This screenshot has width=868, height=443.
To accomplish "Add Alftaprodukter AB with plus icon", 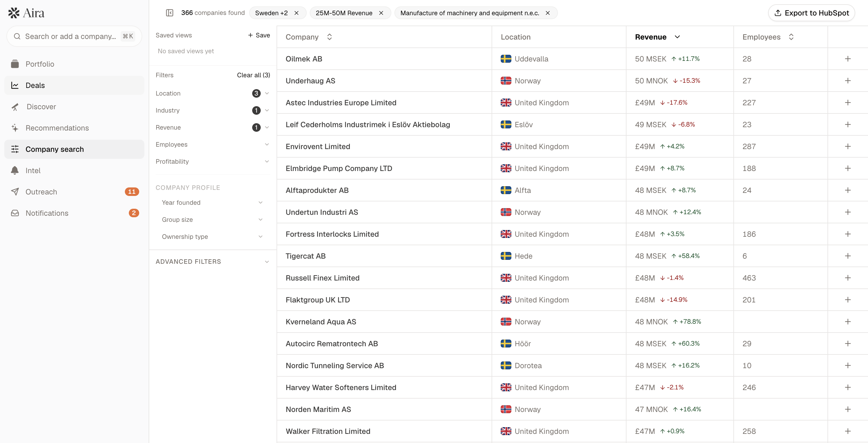I will 848,190.
